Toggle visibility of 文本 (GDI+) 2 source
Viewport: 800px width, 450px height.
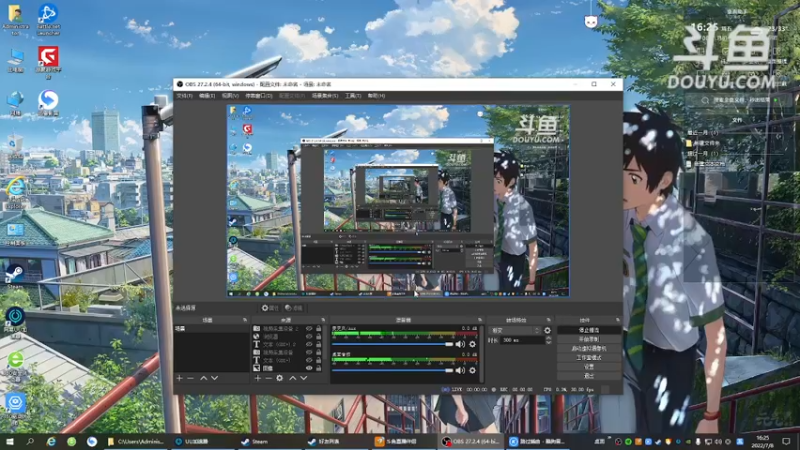tap(309, 344)
